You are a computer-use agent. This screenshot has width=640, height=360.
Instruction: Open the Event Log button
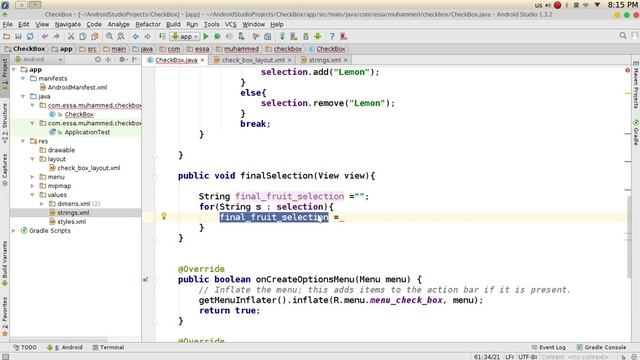coord(548,347)
